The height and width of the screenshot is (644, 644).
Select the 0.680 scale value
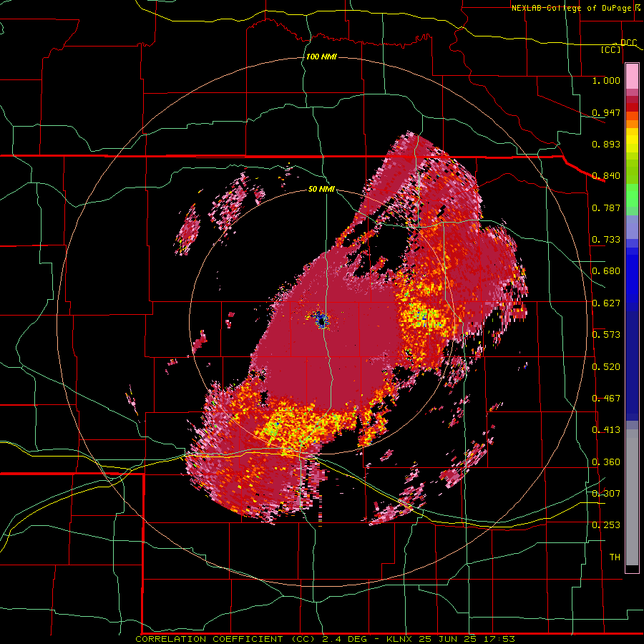[606, 271]
